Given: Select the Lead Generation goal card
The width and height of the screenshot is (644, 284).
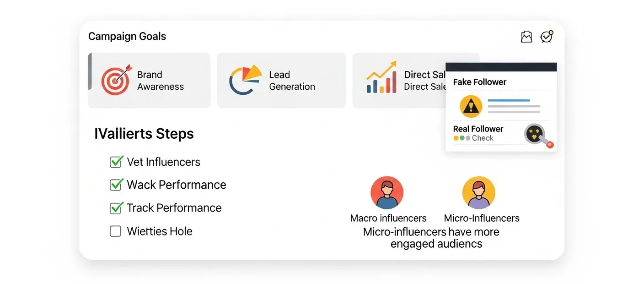Looking at the screenshot, I should pos(281,81).
